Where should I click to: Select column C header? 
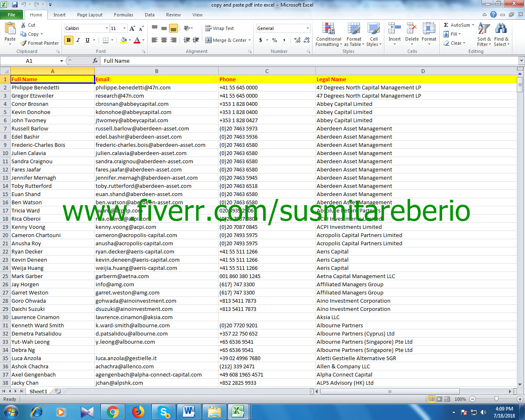coord(267,71)
